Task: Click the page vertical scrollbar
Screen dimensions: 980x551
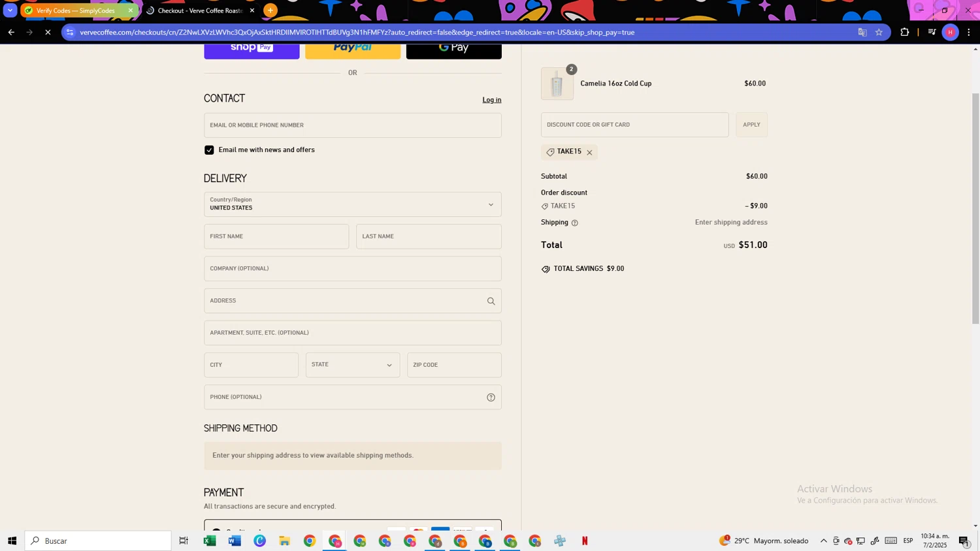Action: coord(975,209)
